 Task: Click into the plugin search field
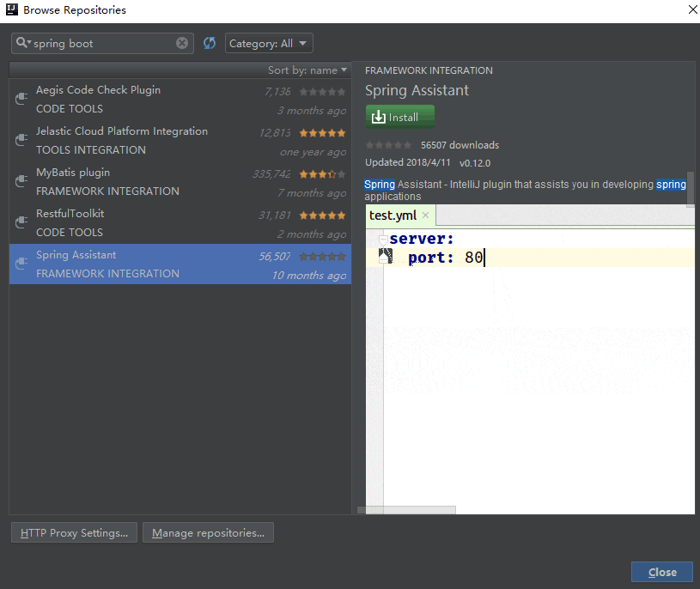point(103,43)
